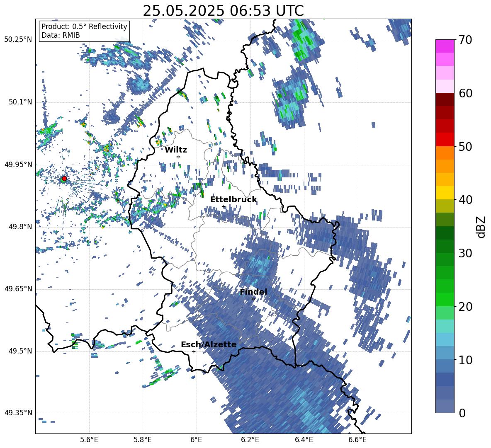Click the bright red colorbar segment above 50
Image resolution: width=491 pixels, height=448 pixels.
pyautogui.click(x=445, y=139)
